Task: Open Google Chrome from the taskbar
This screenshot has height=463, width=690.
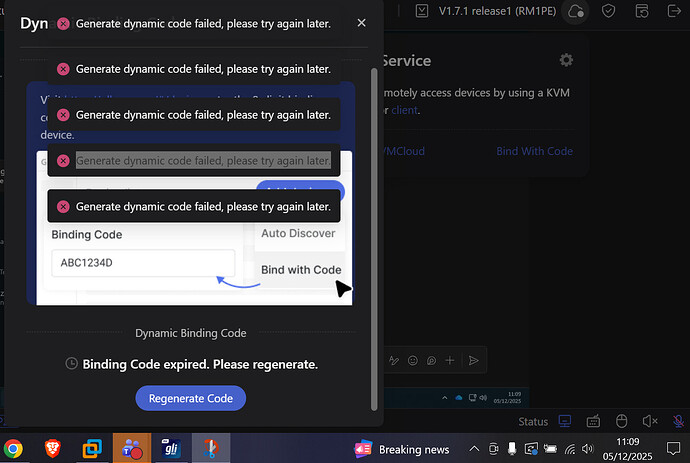Action: coord(13,448)
